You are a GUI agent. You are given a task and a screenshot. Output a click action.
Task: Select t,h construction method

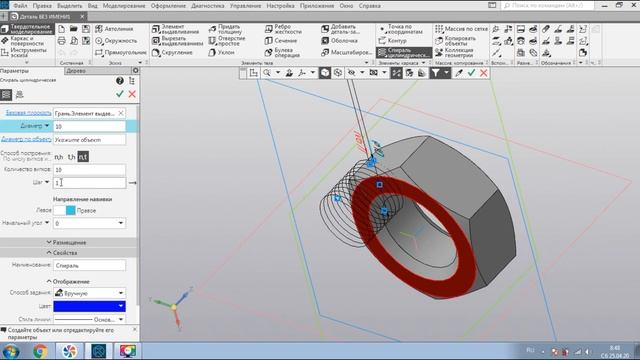[71, 157]
